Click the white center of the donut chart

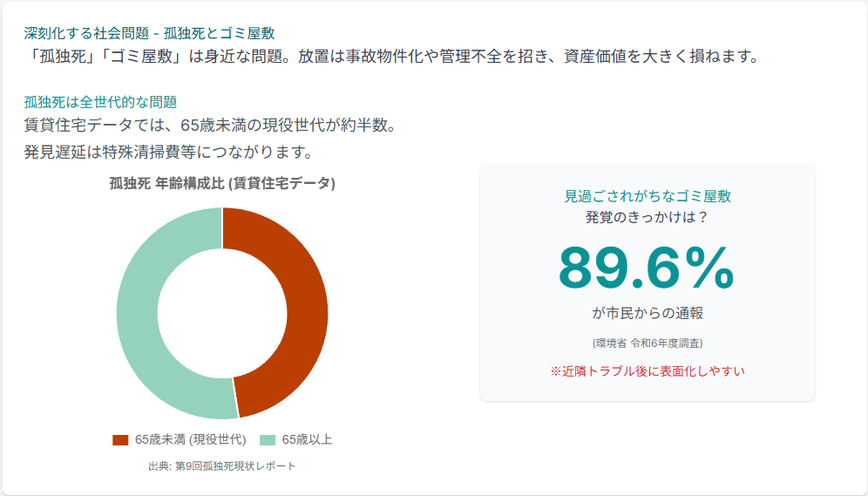(222, 314)
